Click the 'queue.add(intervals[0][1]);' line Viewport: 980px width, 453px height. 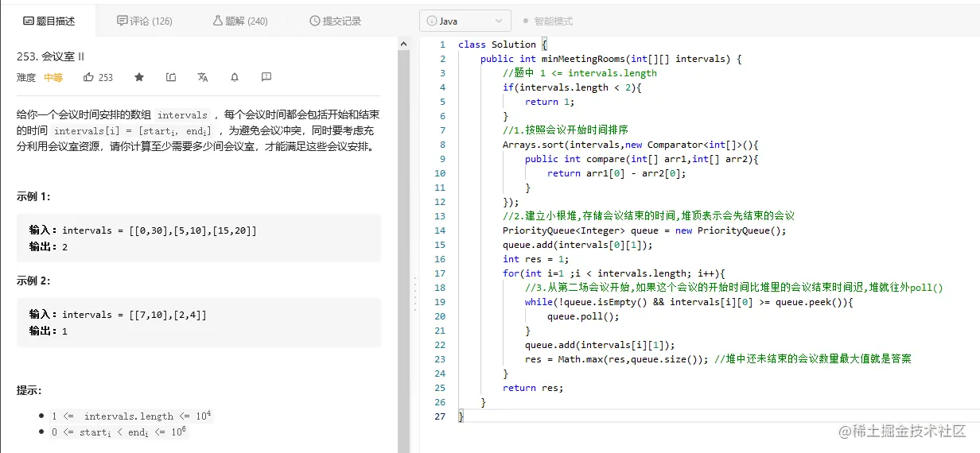(x=577, y=245)
